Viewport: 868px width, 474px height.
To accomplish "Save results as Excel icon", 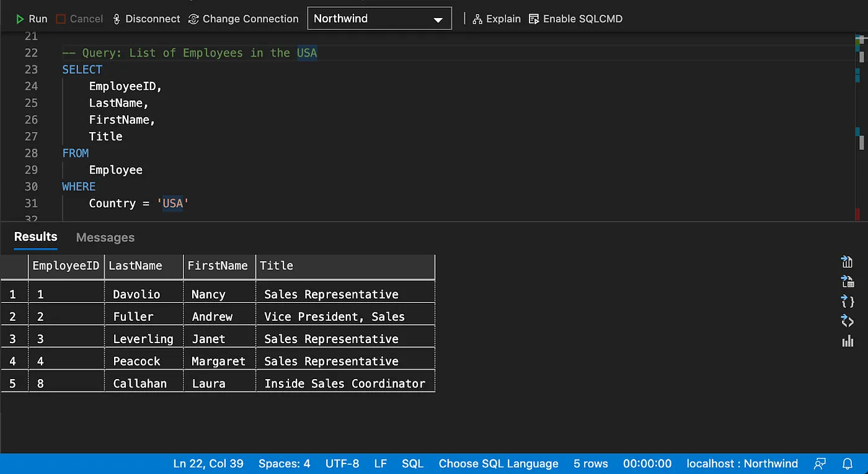I will 848,282.
